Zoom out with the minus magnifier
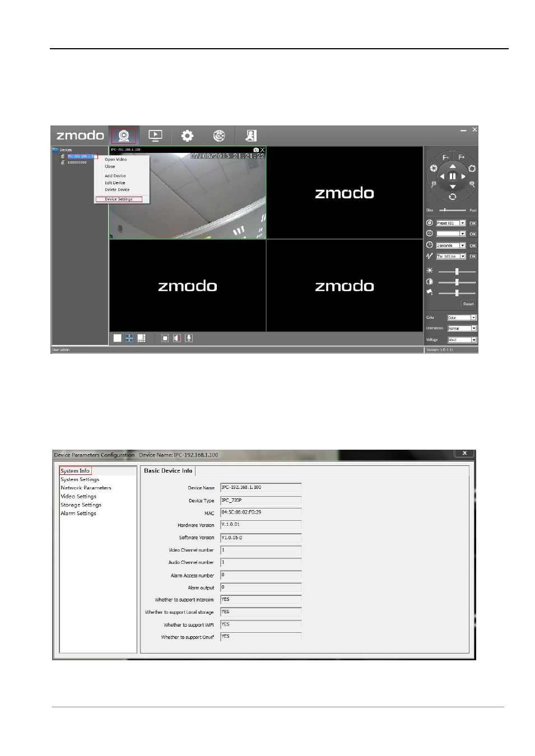 433,184
